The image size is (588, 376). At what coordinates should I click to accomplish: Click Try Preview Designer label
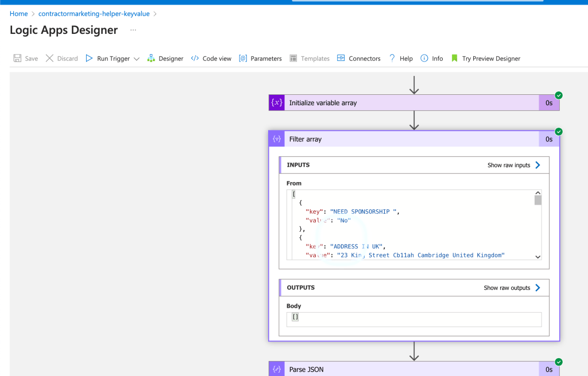pyautogui.click(x=491, y=59)
